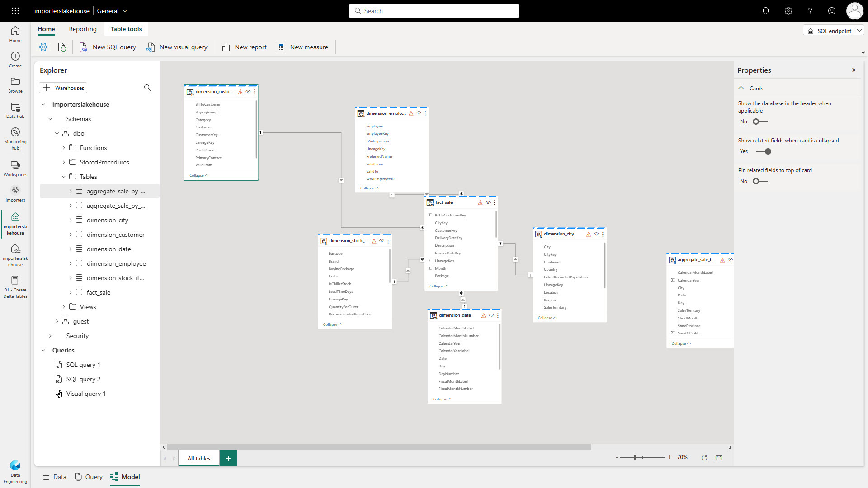Toggle visibility eye on dimension_employee card
This screenshot has height=488, width=868.
(x=419, y=113)
